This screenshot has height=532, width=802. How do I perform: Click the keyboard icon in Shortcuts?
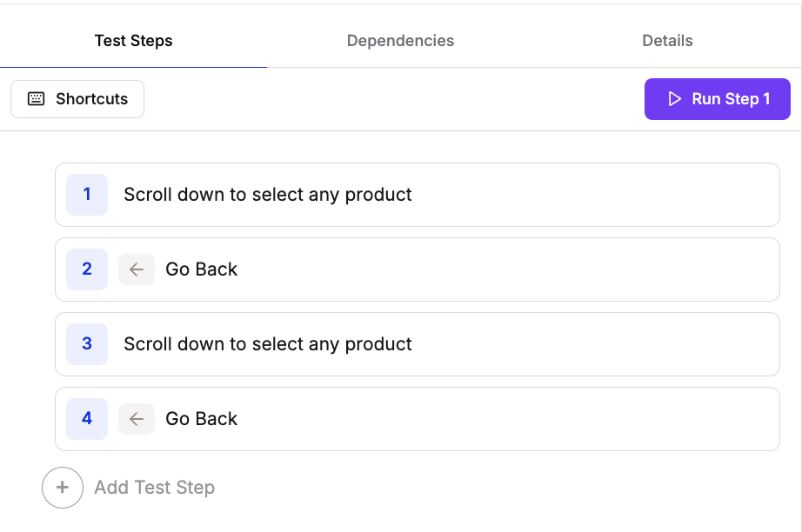click(37, 99)
